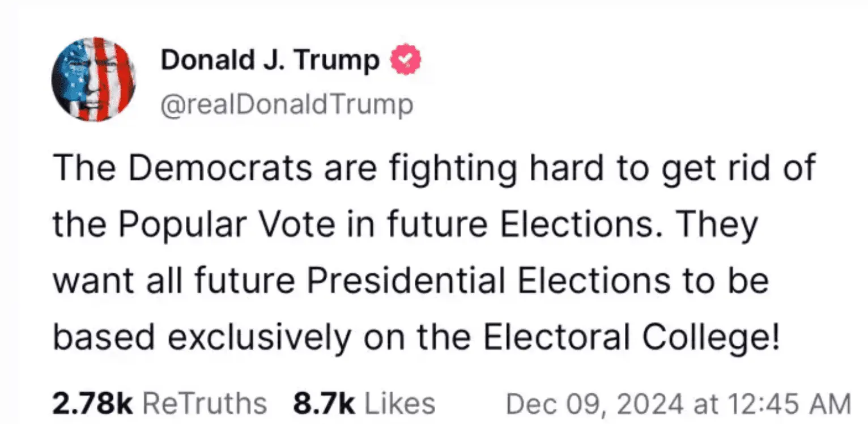
Task: Click the 12:45 AM time text
Action: [788, 404]
